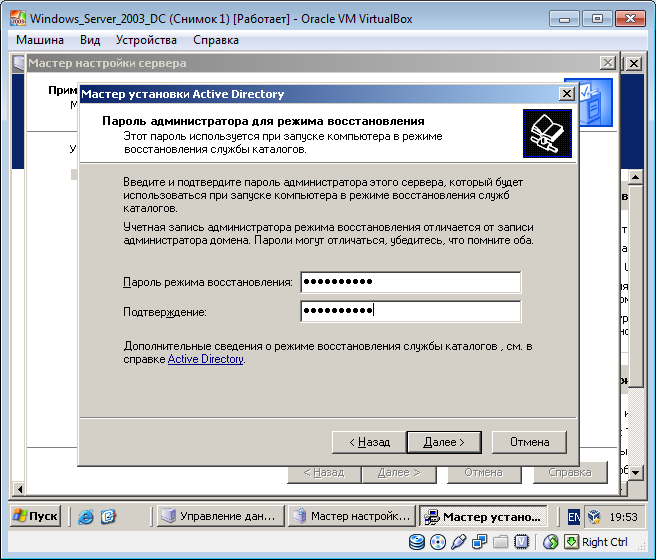Open the Машина menu in VirtualBox

point(40,40)
